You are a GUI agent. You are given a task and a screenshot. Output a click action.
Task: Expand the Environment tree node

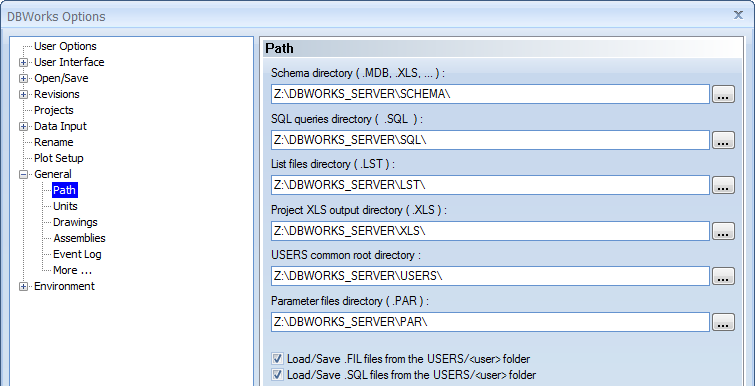click(x=23, y=286)
